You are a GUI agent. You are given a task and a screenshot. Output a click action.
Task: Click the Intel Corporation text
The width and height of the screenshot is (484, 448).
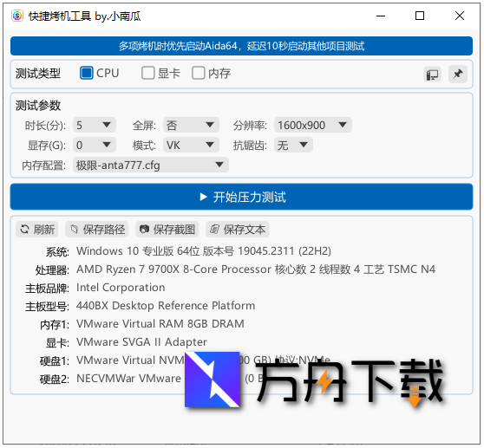[121, 288]
